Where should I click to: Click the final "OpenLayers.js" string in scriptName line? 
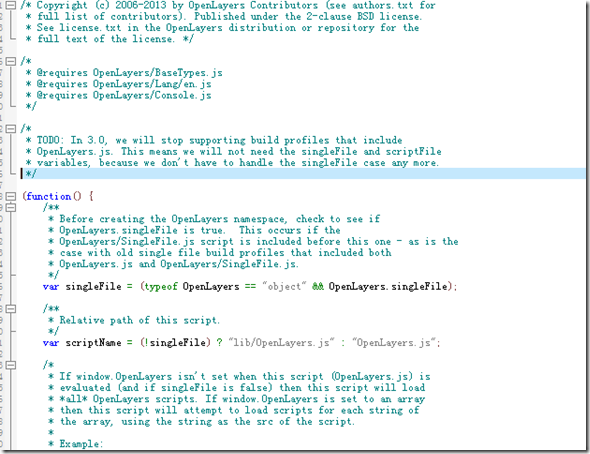[394, 343]
